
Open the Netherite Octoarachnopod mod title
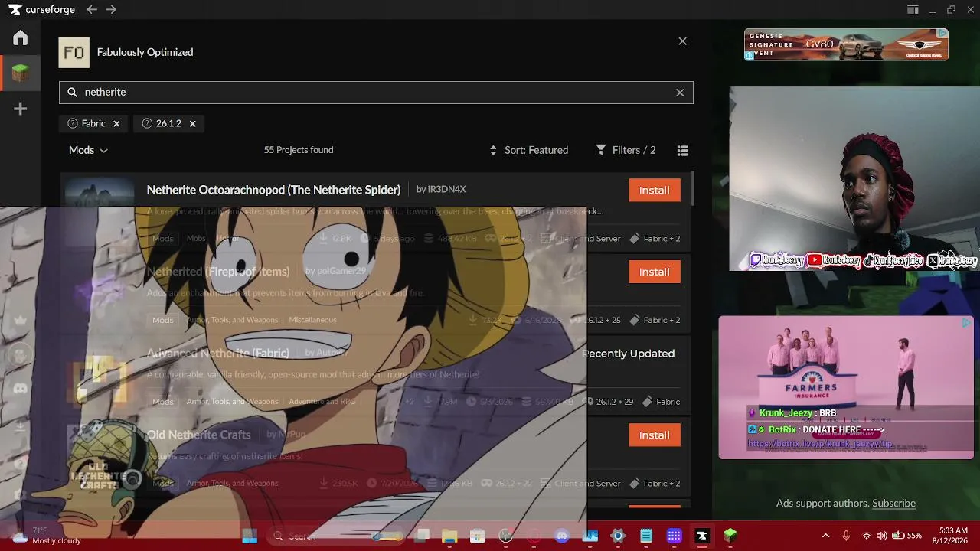(x=273, y=190)
